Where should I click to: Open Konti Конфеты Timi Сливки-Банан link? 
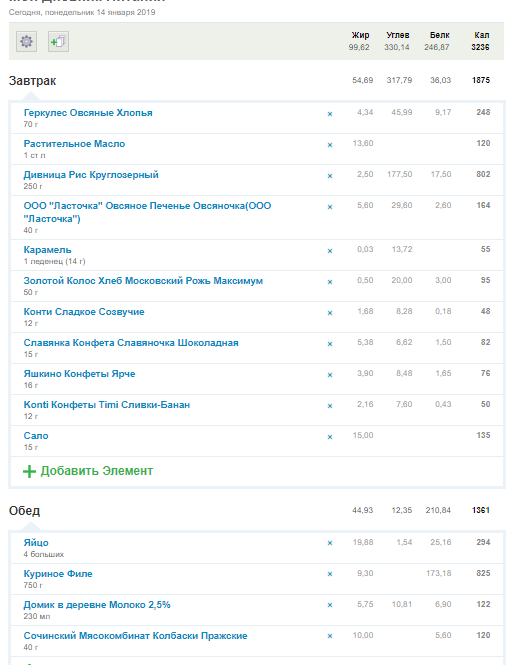tap(107, 405)
